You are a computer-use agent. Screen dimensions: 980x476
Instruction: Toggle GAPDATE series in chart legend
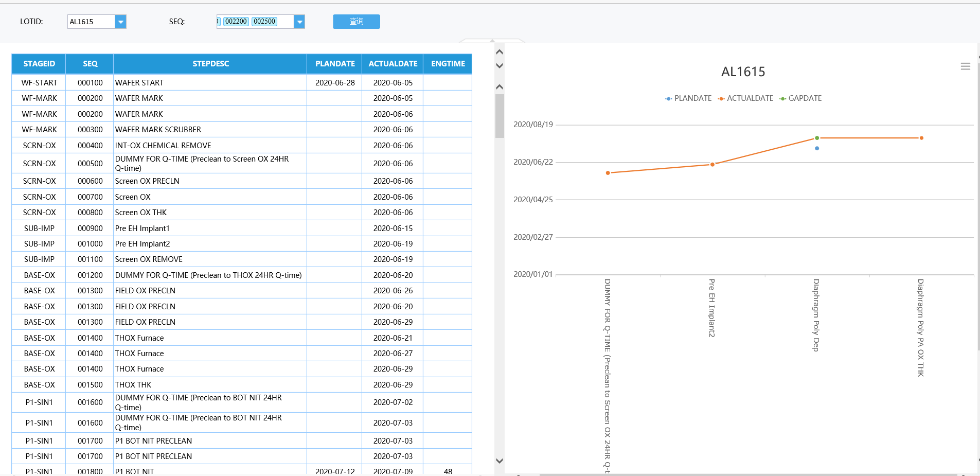point(800,98)
